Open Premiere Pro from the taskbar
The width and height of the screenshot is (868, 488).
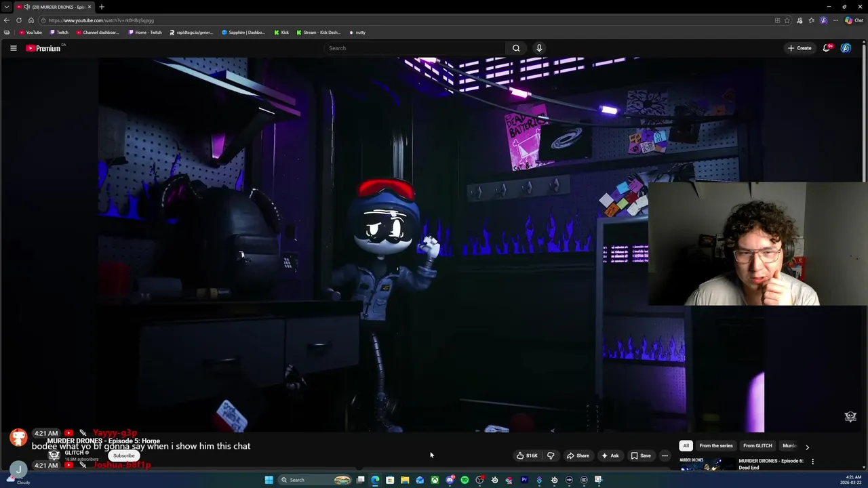[524, 480]
